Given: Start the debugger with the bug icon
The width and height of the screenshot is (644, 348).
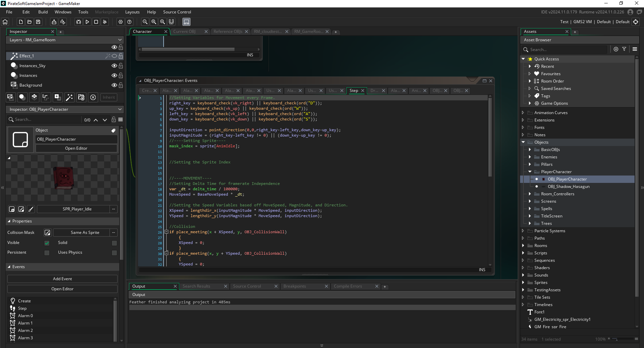Looking at the screenshot, I should coord(79,22).
